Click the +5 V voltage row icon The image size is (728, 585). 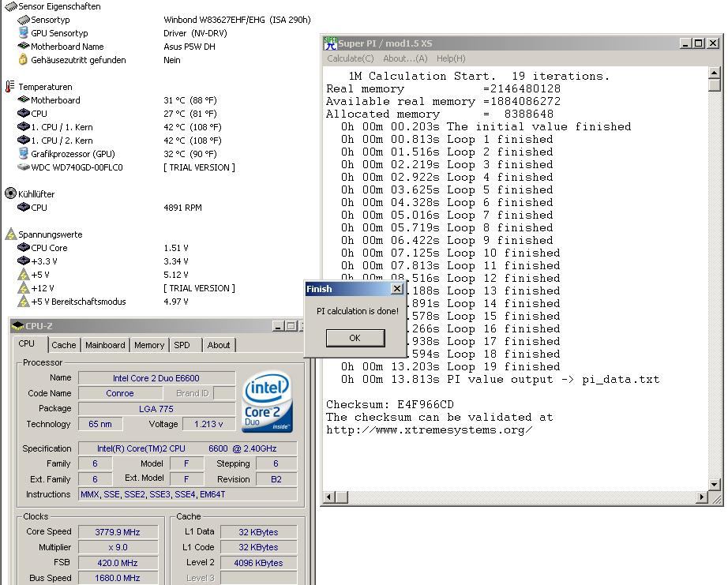pyautogui.click(x=23, y=275)
